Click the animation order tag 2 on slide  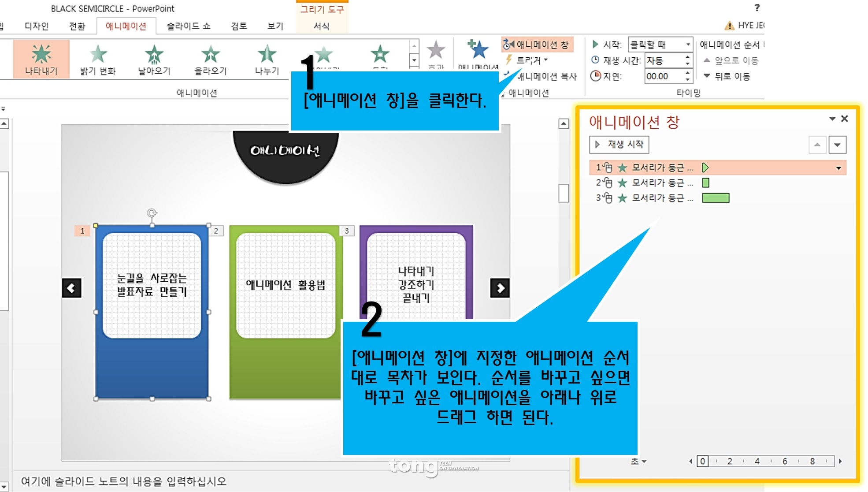(x=216, y=231)
